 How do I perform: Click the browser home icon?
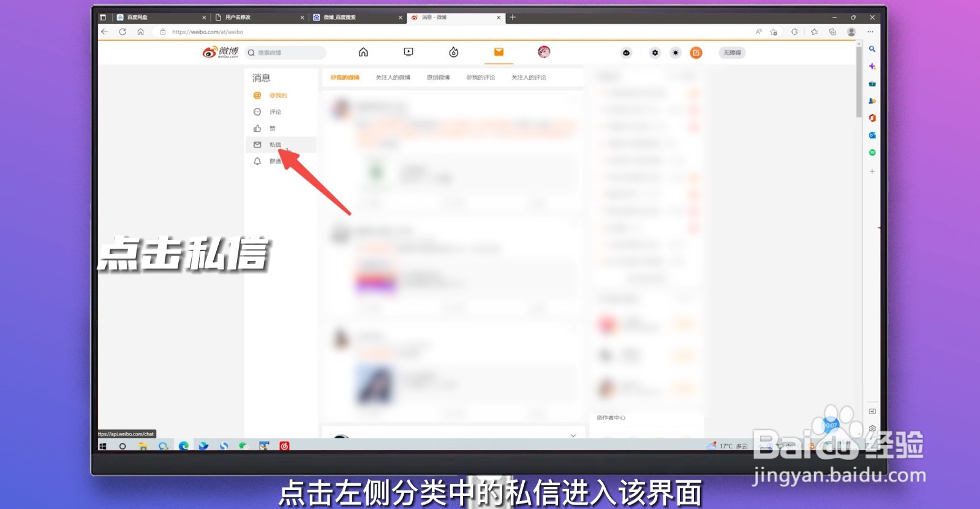coord(141,32)
